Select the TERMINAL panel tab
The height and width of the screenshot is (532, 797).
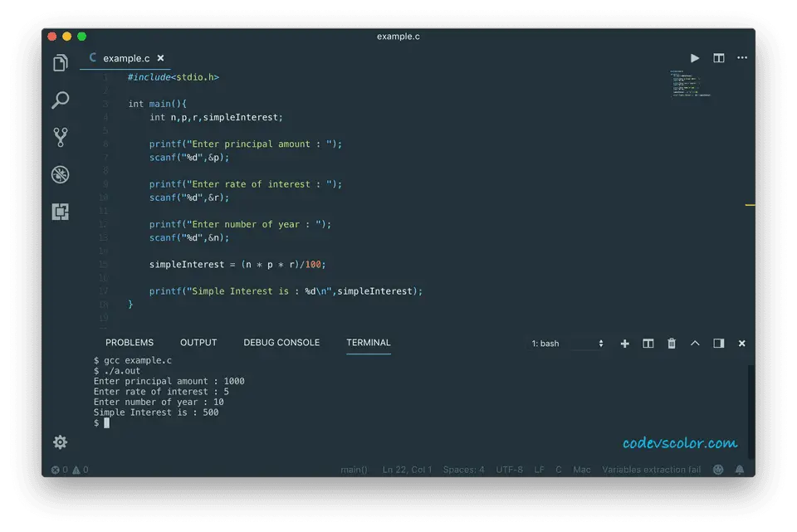click(x=368, y=343)
